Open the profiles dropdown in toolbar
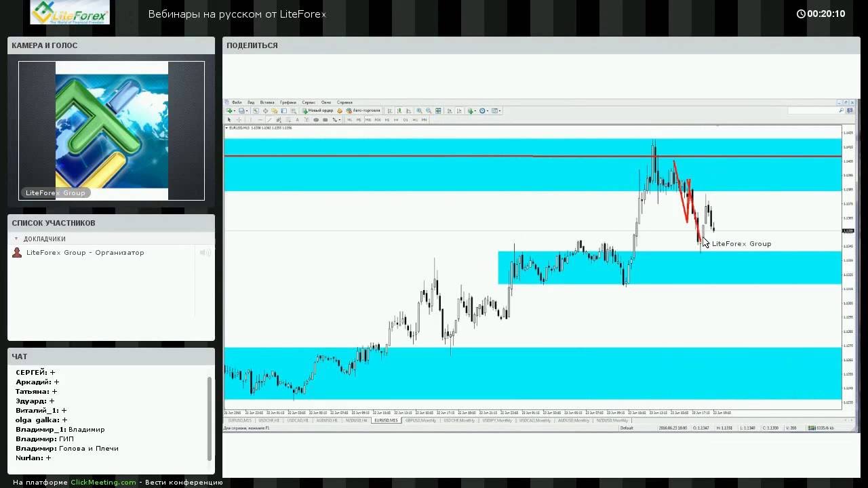Image resolution: width=868 pixels, height=488 pixels. pos(243,110)
